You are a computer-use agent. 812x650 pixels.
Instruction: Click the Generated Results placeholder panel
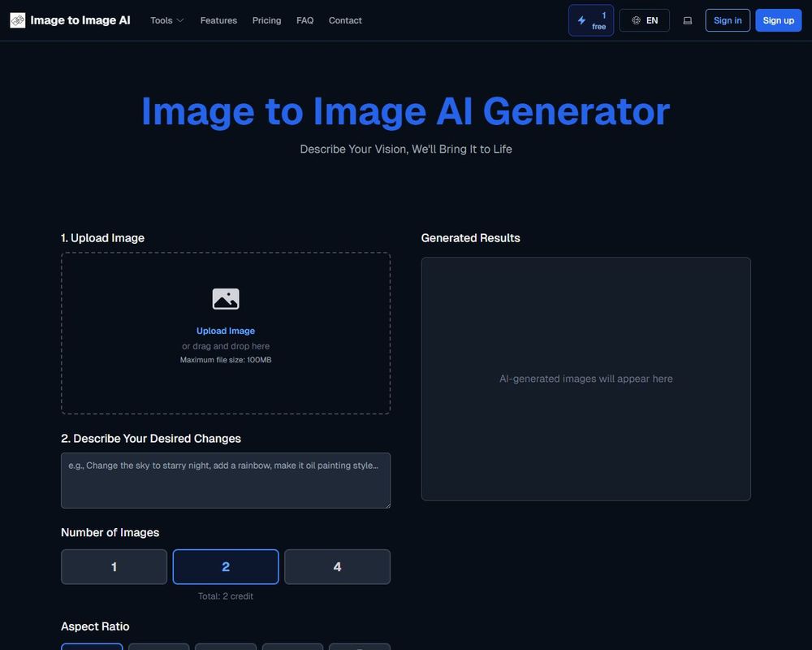point(585,379)
